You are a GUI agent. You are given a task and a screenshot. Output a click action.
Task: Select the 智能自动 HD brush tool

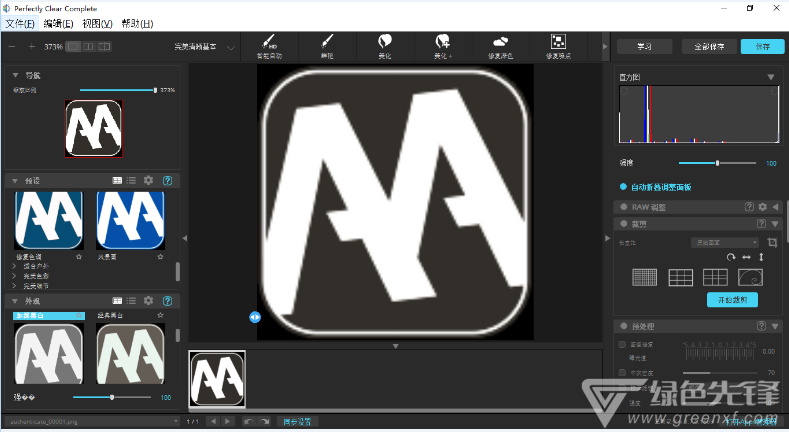(269, 46)
